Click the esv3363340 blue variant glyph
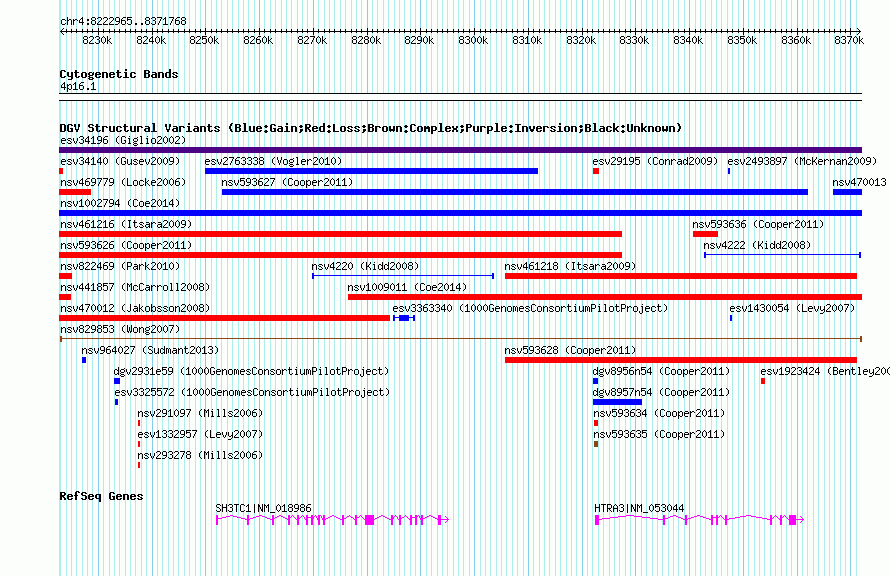 click(x=404, y=318)
